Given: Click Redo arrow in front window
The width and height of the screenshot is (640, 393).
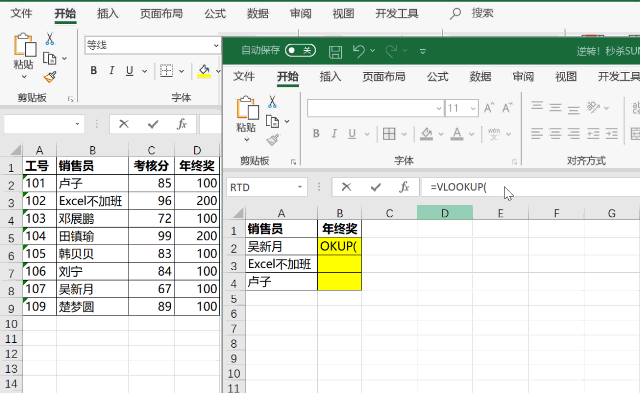Looking at the screenshot, I should [x=391, y=51].
